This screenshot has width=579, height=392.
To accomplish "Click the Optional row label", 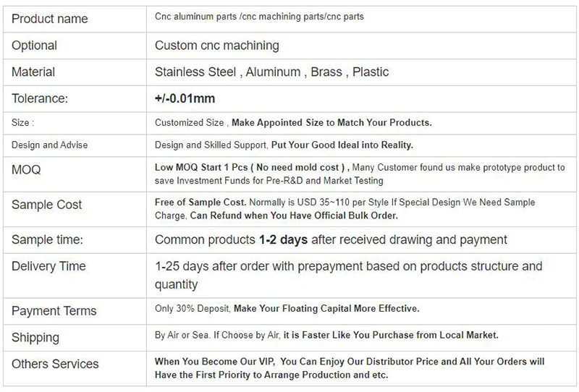I will click(34, 46).
